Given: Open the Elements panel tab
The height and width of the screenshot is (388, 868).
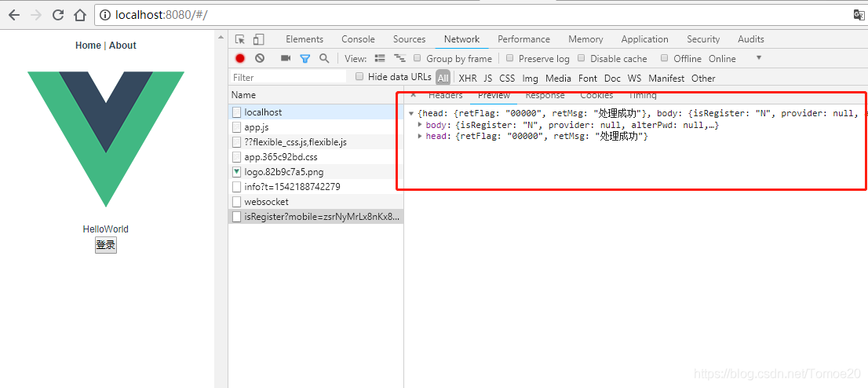Looking at the screenshot, I should [305, 39].
